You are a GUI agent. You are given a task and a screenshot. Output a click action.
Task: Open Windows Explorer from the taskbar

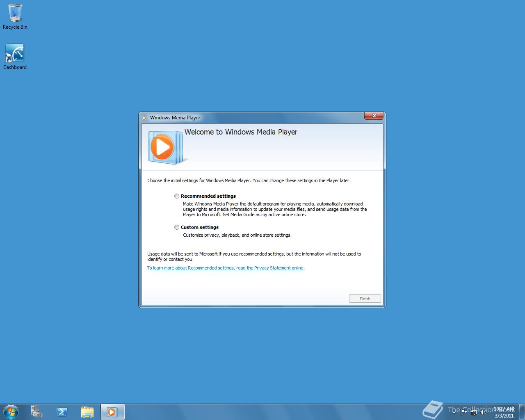click(x=87, y=412)
